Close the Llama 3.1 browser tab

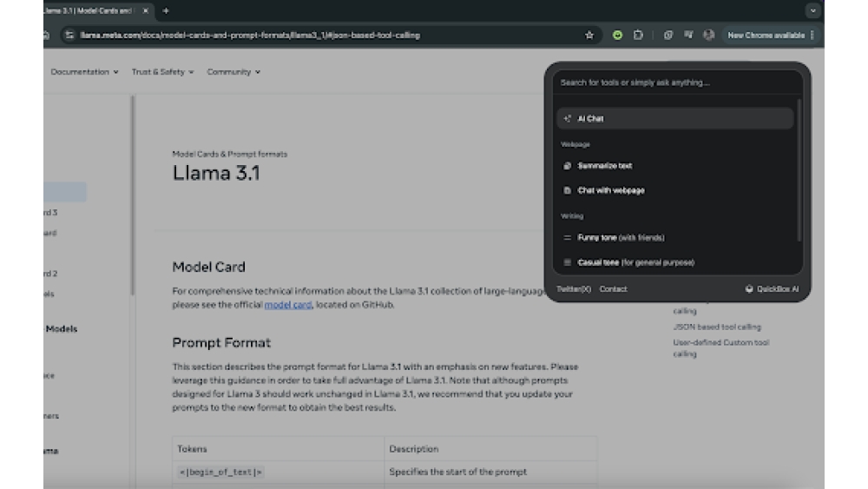coord(146,10)
